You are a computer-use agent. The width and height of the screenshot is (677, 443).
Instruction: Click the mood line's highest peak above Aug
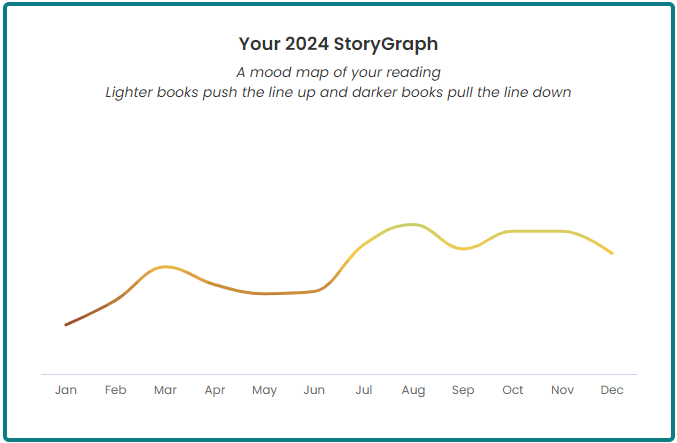point(411,224)
